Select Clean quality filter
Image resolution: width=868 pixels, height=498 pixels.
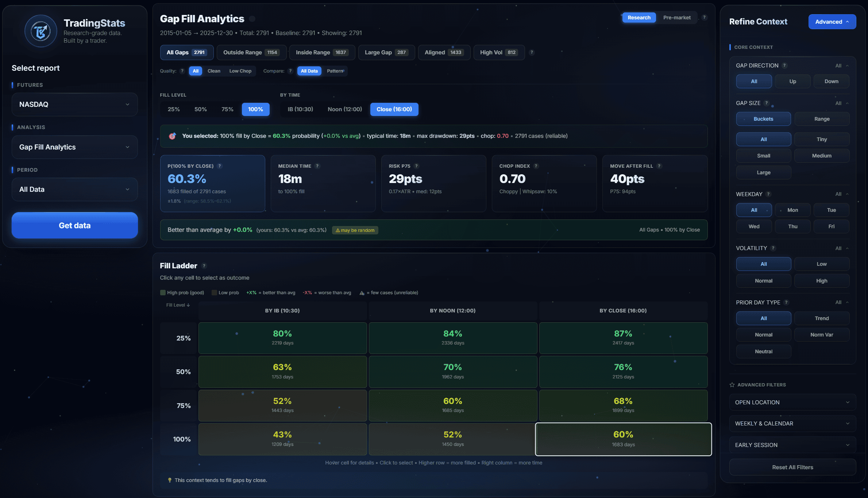pyautogui.click(x=214, y=71)
